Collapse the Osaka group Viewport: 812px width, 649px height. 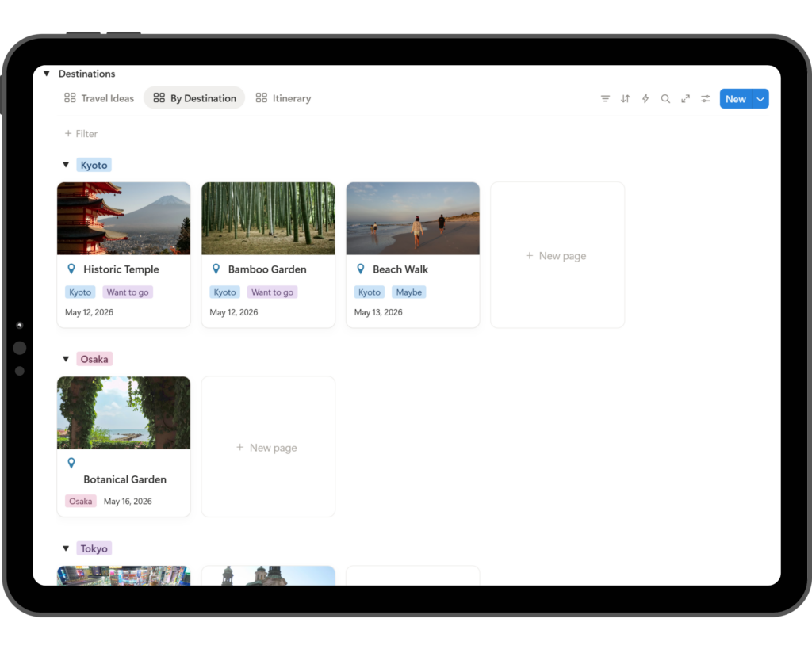pos(66,358)
